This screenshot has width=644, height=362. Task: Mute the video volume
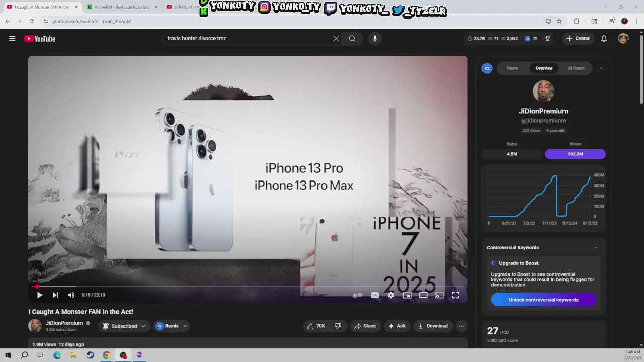[71, 295]
